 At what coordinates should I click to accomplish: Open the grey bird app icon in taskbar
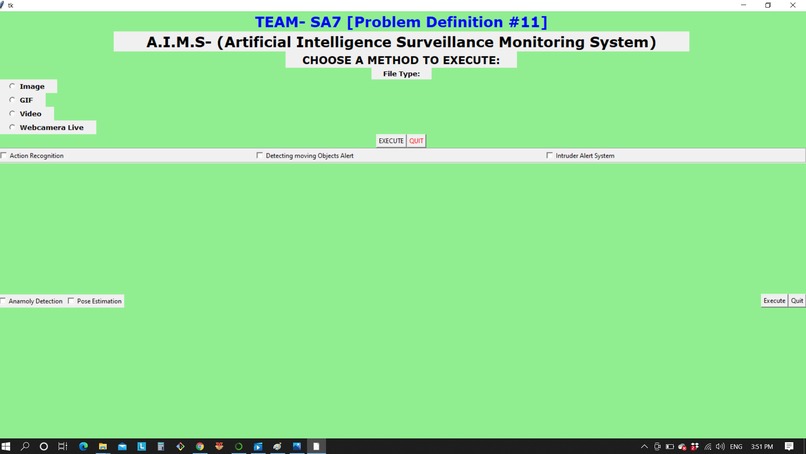click(277, 446)
